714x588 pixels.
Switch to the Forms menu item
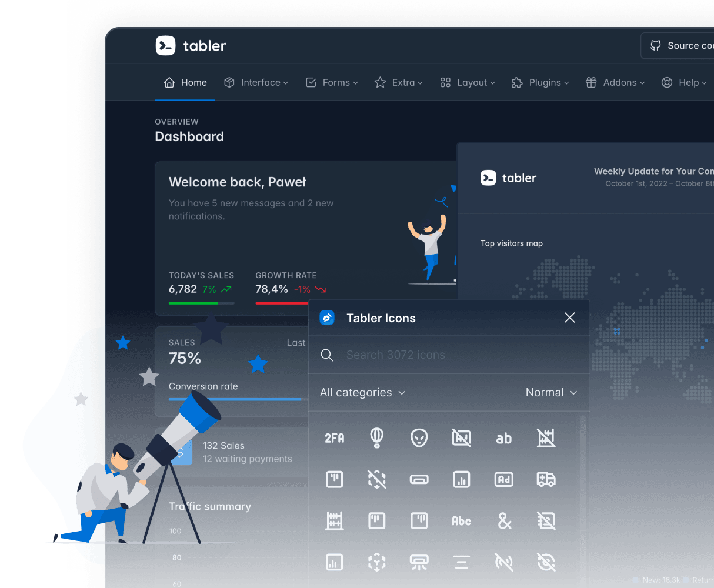pyautogui.click(x=332, y=82)
